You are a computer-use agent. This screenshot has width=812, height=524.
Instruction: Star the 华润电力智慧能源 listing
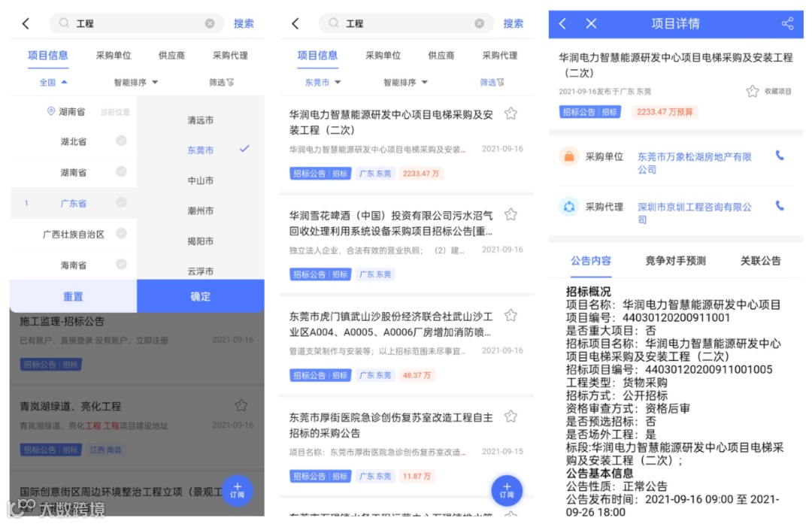click(x=511, y=114)
